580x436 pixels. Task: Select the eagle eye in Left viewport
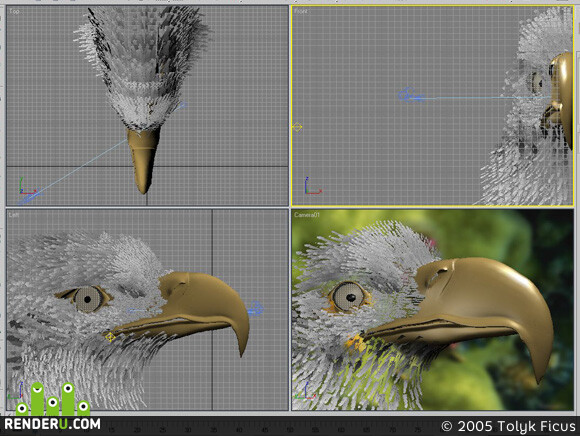88,299
